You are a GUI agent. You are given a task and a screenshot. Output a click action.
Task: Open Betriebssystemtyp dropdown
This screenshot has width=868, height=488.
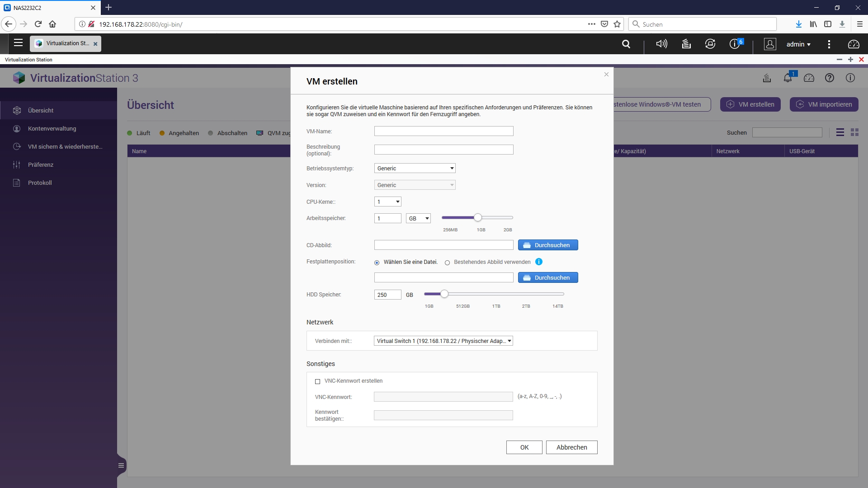coord(415,168)
